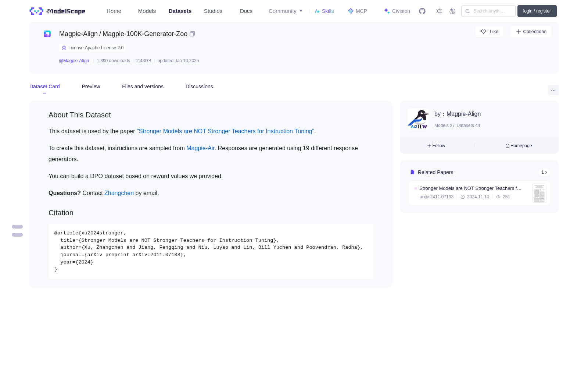Switch to Files and versions tab
The width and height of the screenshot is (588, 368).
click(x=143, y=86)
